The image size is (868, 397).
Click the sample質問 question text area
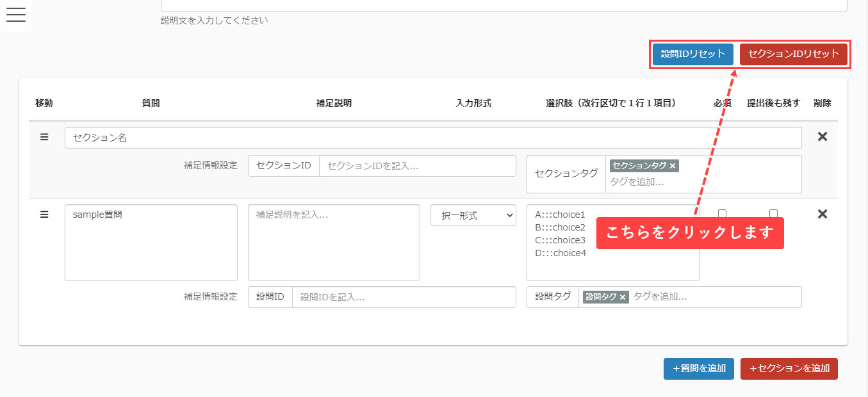click(x=151, y=243)
